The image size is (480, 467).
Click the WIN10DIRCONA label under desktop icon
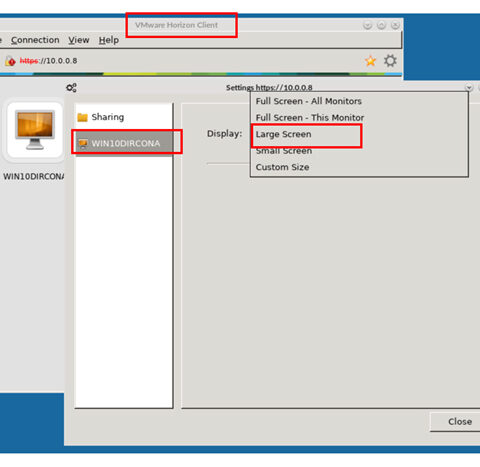33,176
